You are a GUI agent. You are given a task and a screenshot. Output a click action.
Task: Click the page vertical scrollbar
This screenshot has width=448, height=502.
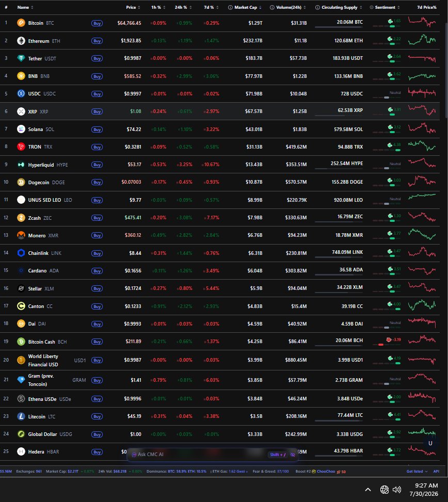[x=446, y=71]
